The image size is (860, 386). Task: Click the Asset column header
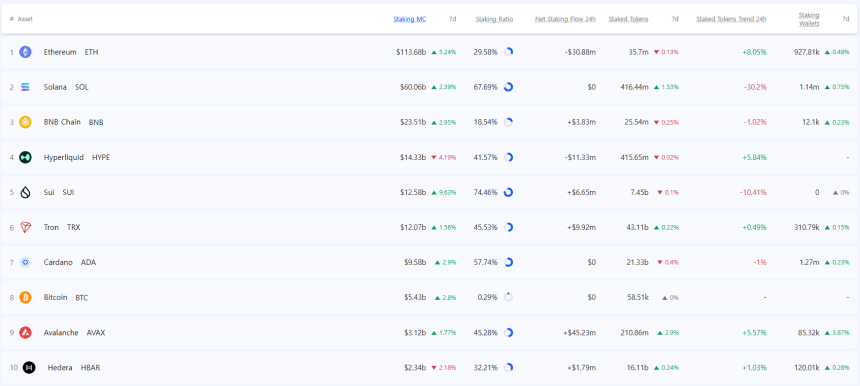click(x=25, y=19)
